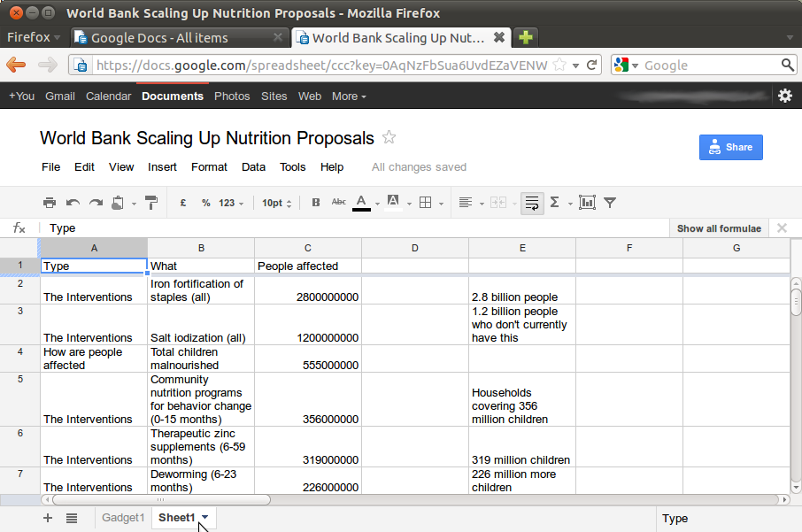This screenshot has width=802, height=532.
Task: Open Photos link in the Google bar
Action: coord(232,96)
